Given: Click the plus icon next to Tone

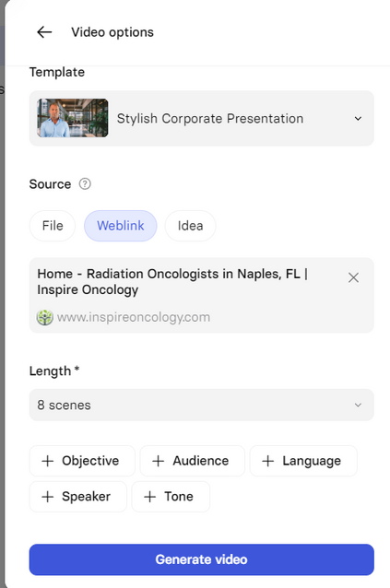Looking at the screenshot, I should click(x=150, y=497).
